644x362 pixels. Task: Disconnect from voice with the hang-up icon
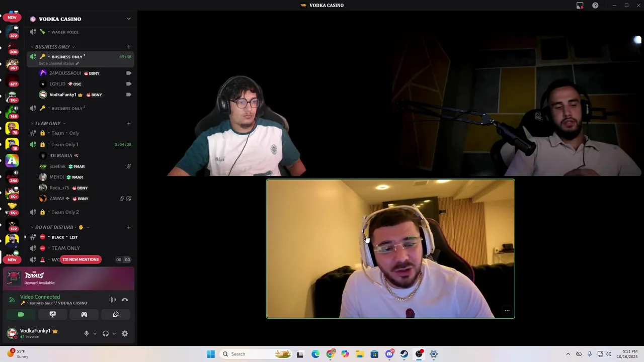coord(125,300)
